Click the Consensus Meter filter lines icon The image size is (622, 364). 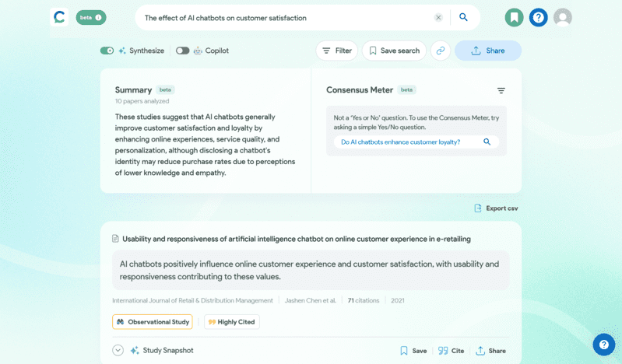(x=501, y=91)
